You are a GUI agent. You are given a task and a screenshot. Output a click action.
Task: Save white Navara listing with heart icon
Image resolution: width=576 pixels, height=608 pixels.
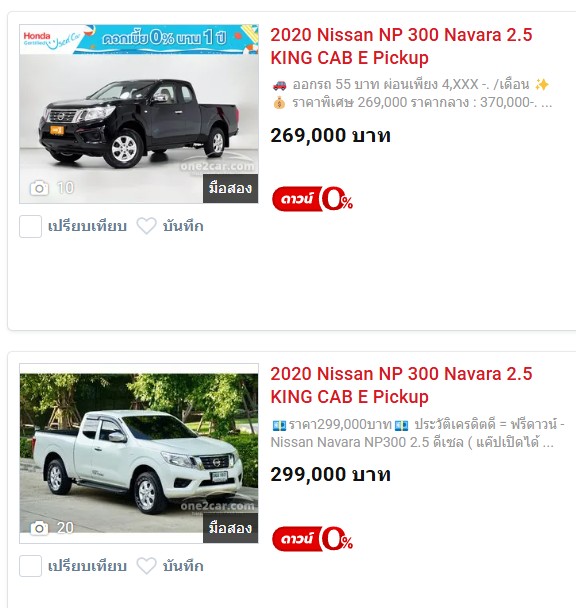147,566
